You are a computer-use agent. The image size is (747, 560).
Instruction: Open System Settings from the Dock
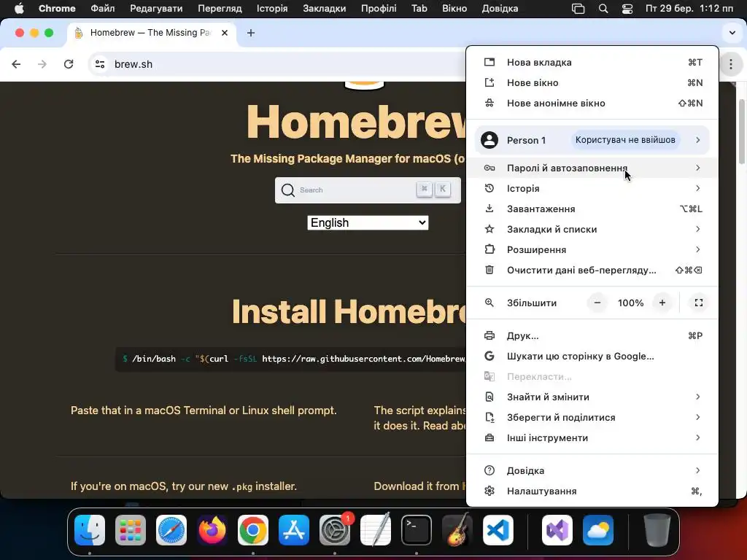[x=335, y=530]
